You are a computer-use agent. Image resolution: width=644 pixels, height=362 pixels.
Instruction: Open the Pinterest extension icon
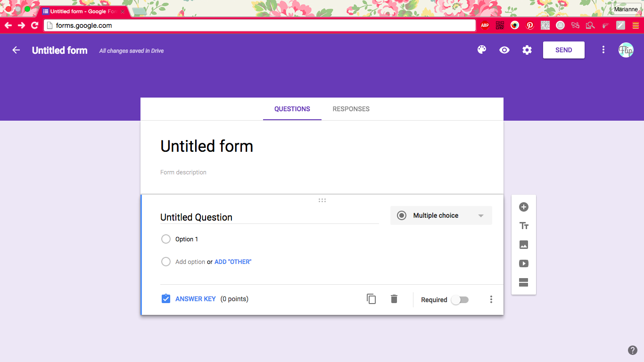tap(530, 25)
